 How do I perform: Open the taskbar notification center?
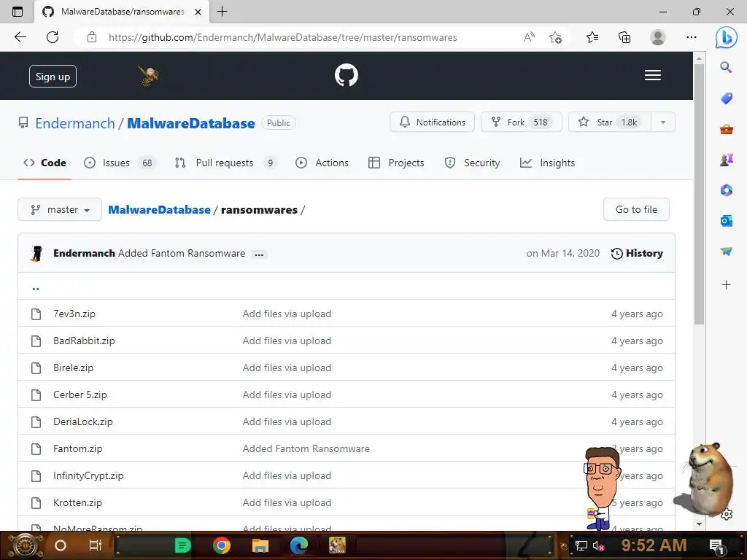click(x=716, y=545)
